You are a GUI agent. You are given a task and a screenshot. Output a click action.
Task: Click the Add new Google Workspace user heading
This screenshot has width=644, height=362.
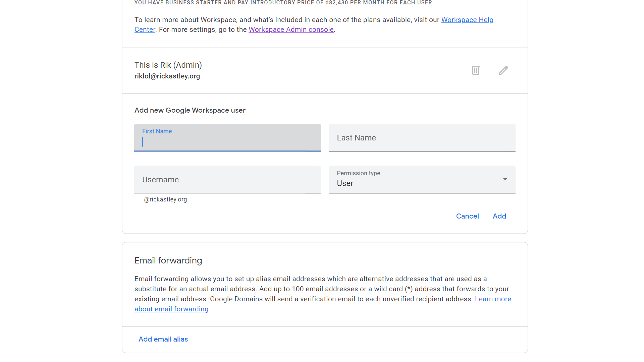[190, 110]
